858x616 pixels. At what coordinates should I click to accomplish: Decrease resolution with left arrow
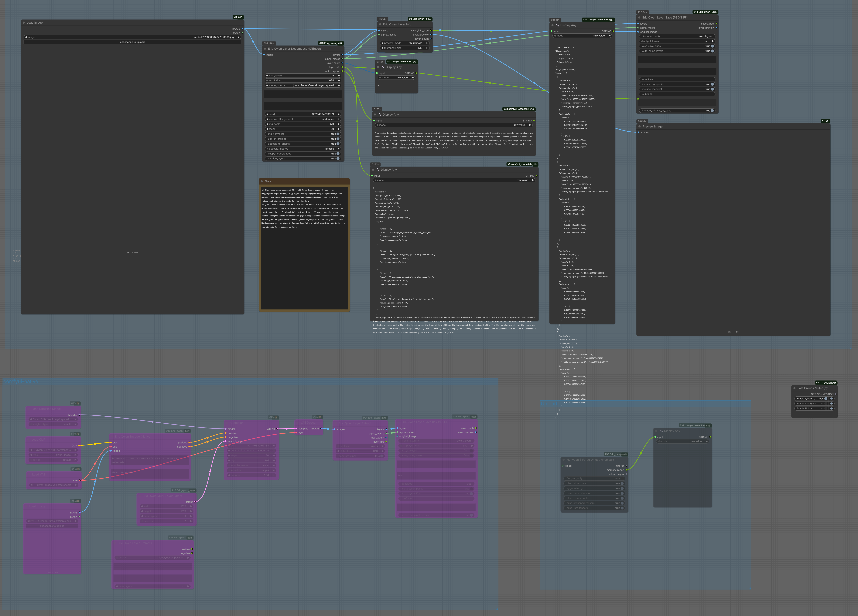[267, 81]
